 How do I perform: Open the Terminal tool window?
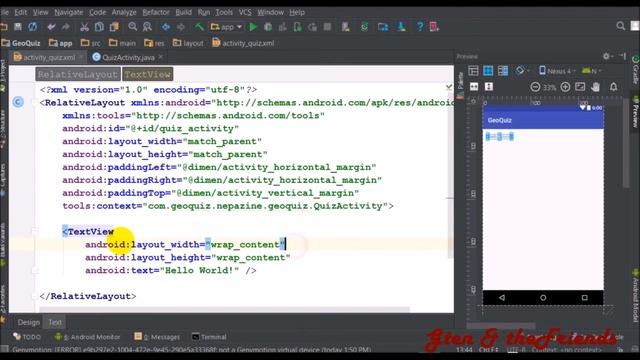coord(209,337)
